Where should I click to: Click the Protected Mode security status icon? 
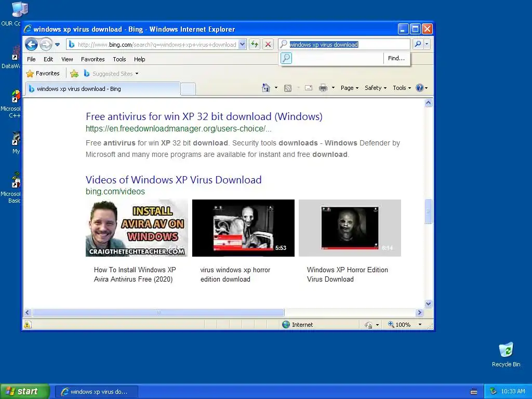(x=368, y=325)
